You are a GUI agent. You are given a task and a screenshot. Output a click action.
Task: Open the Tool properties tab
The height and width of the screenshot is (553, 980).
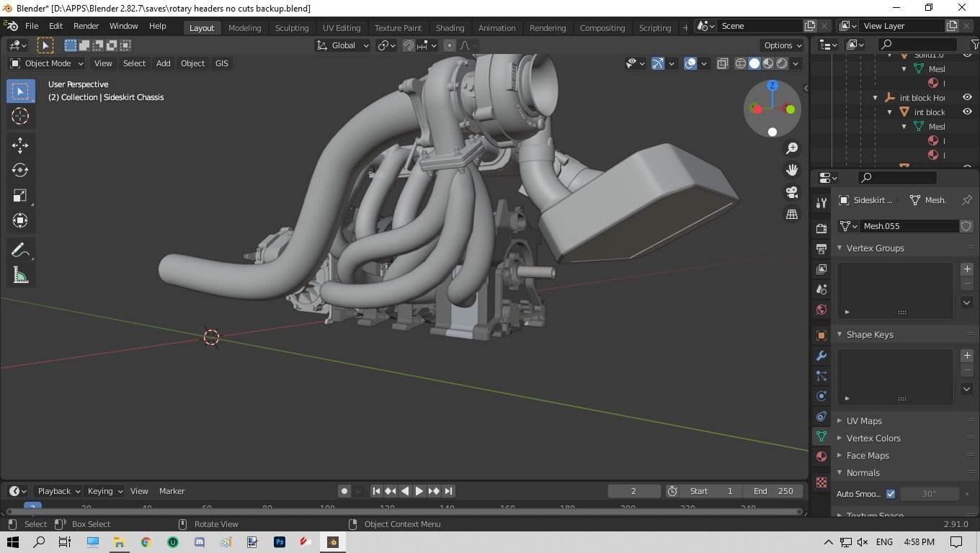pyautogui.click(x=821, y=203)
